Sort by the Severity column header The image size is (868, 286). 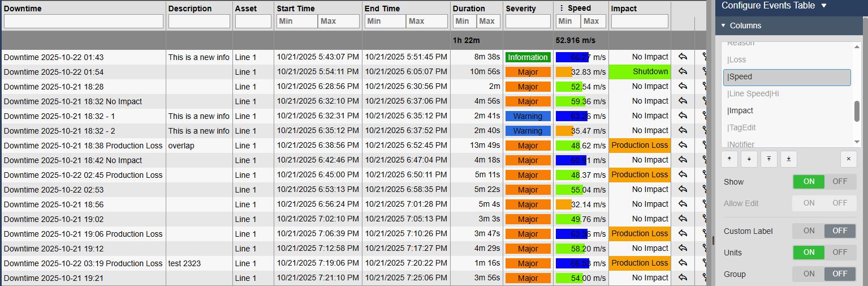[x=521, y=8]
